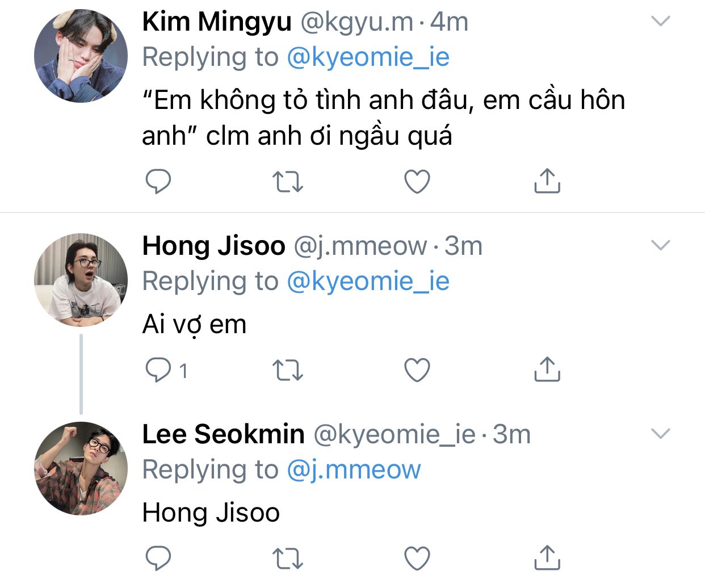The image size is (705, 588).
Task: Open Kim Mingyu's profile picture
Action: [x=81, y=56]
